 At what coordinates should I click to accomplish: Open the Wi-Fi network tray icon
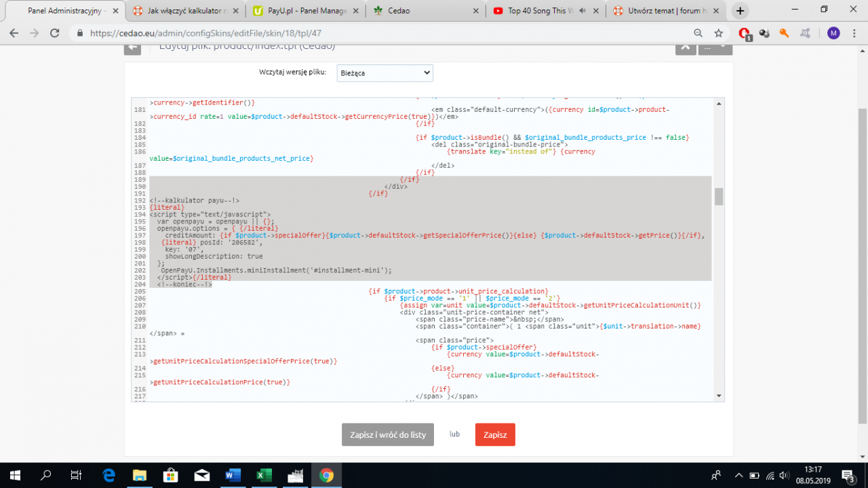pos(770,476)
